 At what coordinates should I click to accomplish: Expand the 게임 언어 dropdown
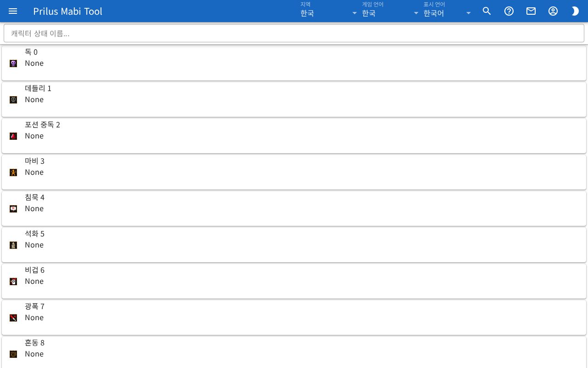pyautogui.click(x=390, y=10)
